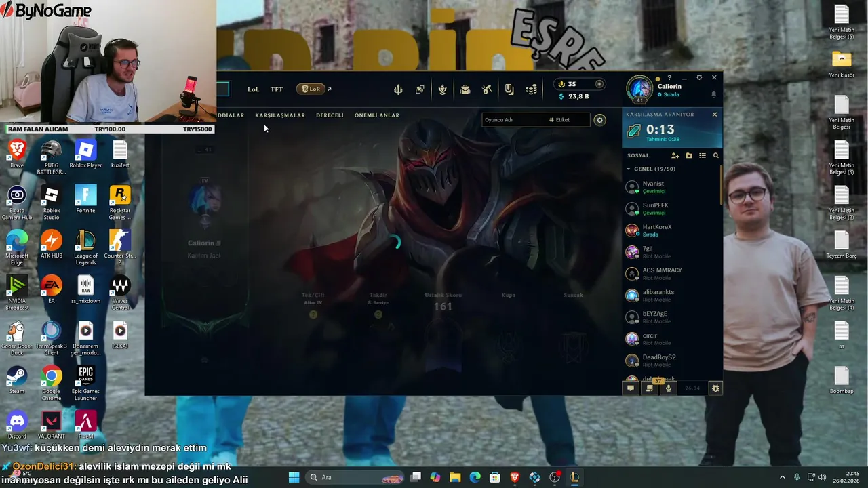Select friend SuriPEEK
Image resolution: width=868 pixels, height=488 pixels.
(x=671, y=209)
